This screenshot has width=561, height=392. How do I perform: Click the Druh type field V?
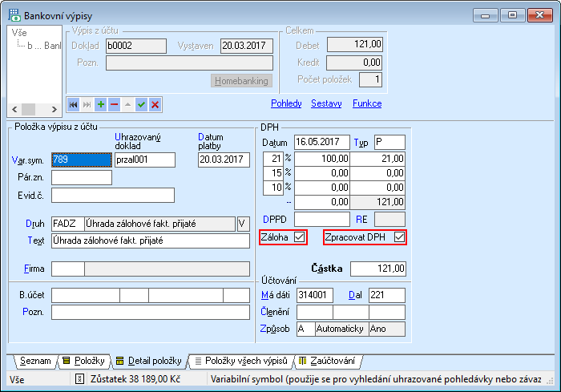click(x=243, y=224)
